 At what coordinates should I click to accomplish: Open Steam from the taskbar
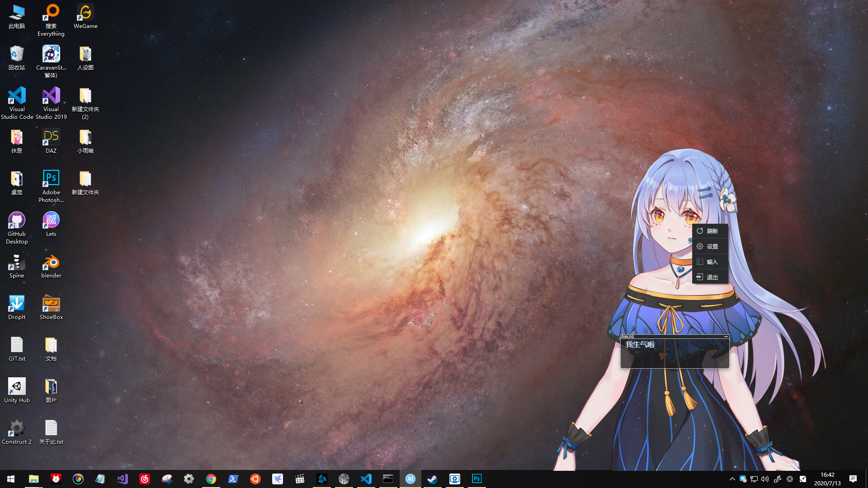432,479
